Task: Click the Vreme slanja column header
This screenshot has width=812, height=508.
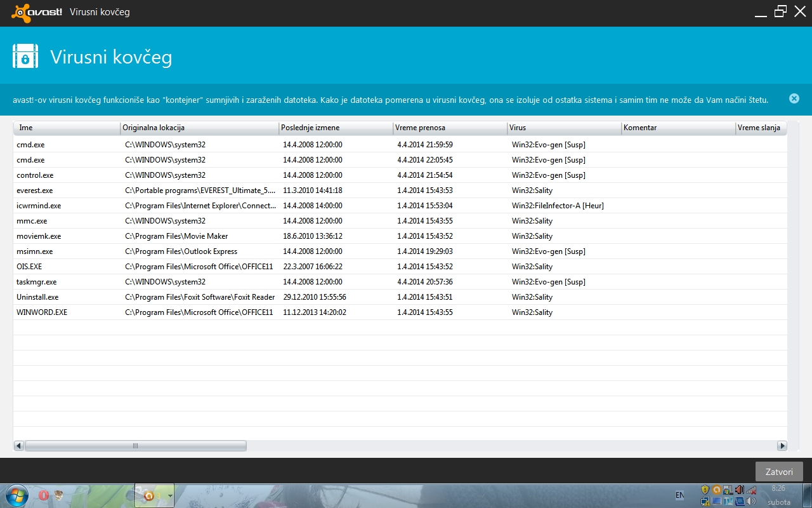Action: [x=761, y=128]
